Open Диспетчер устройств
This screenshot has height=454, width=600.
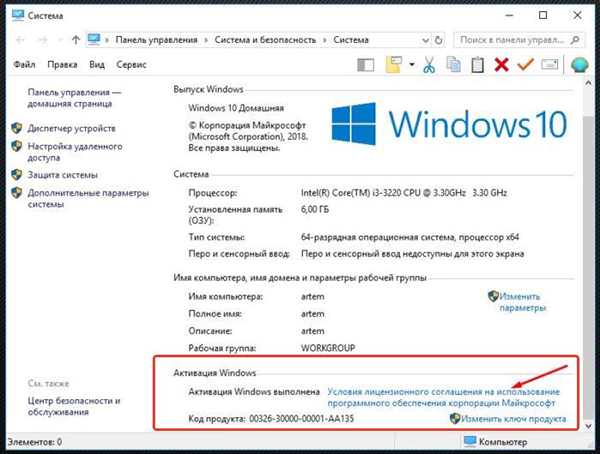(71, 128)
